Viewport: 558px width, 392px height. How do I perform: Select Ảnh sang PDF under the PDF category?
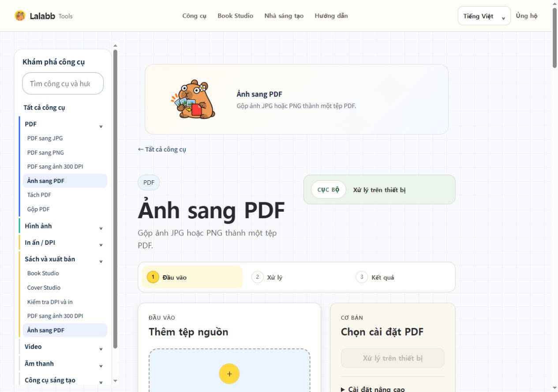pos(65,181)
